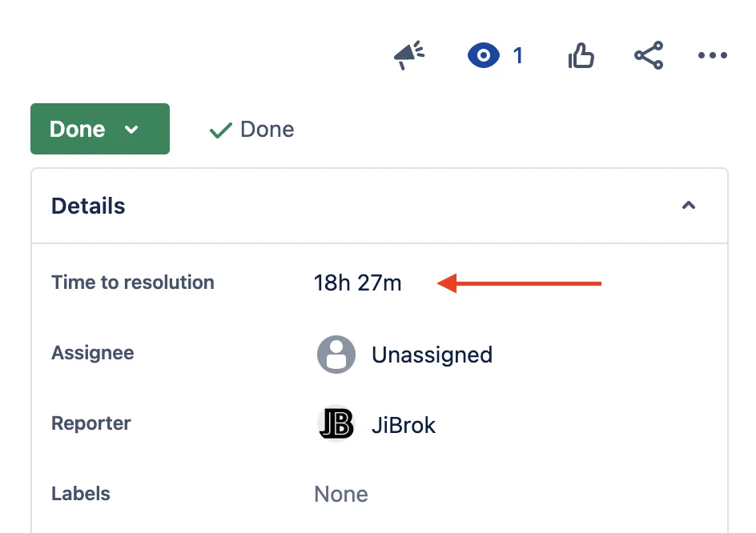Open the three-dot more actions menu

pos(713,55)
